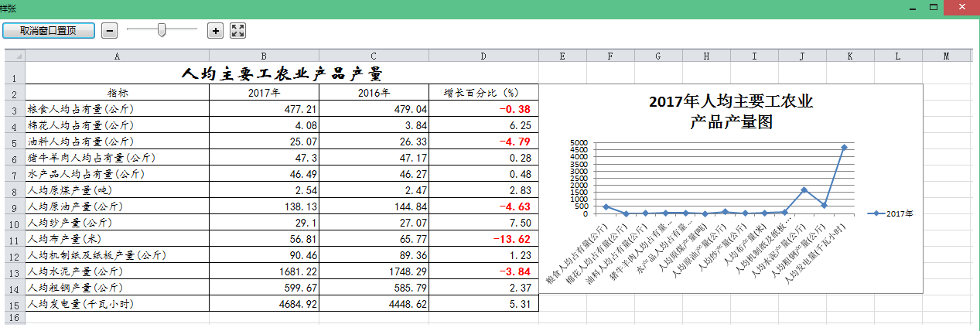Select row 15 header
Image resolution: width=980 pixels, height=331 pixels.
pyautogui.click(x=15, y=305)
